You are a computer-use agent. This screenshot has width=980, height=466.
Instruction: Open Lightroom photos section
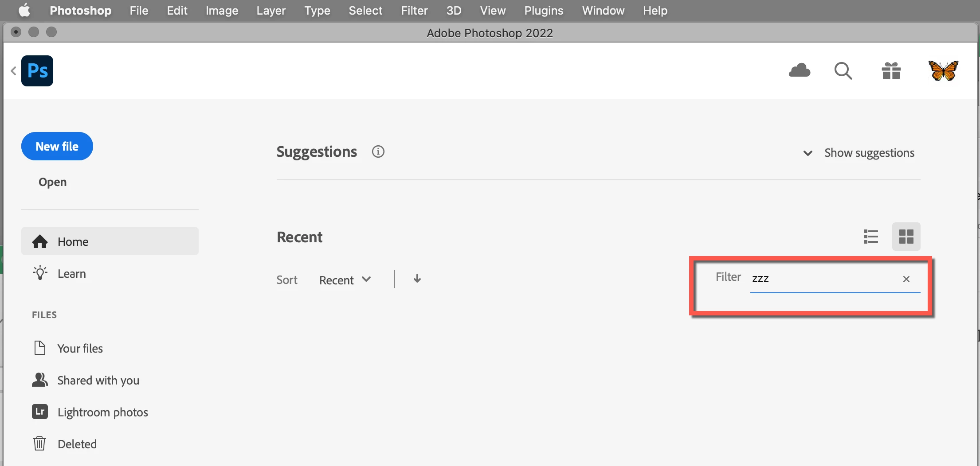[110, 412]
